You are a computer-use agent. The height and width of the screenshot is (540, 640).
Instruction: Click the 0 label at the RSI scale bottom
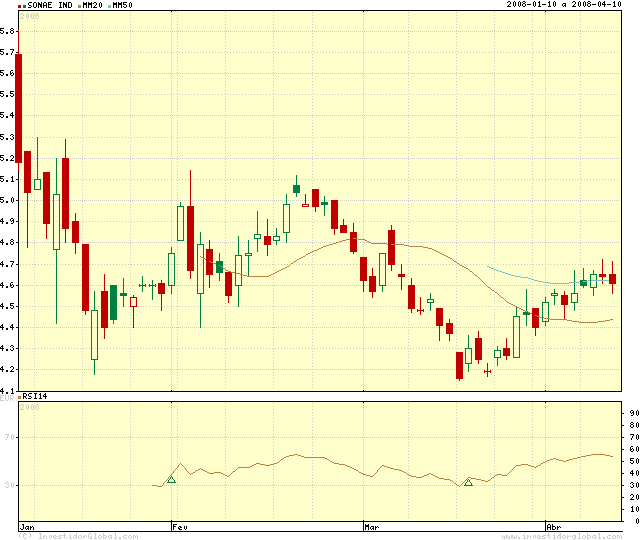(x=637, y=521)
